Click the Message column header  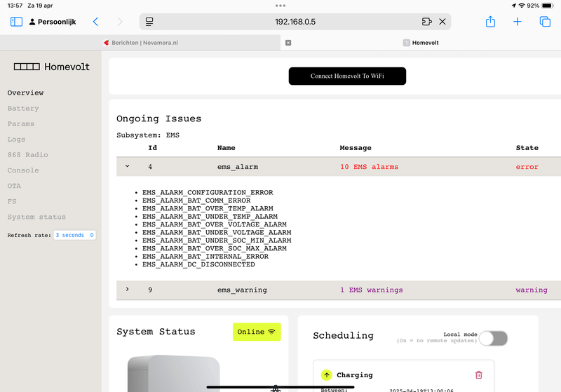(356, 148)
